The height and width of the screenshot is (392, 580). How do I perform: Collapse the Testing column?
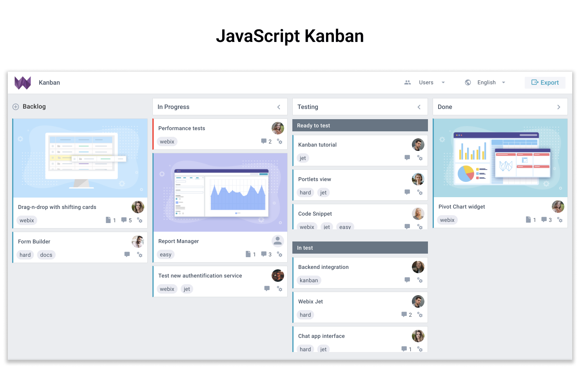click(419, 107)
